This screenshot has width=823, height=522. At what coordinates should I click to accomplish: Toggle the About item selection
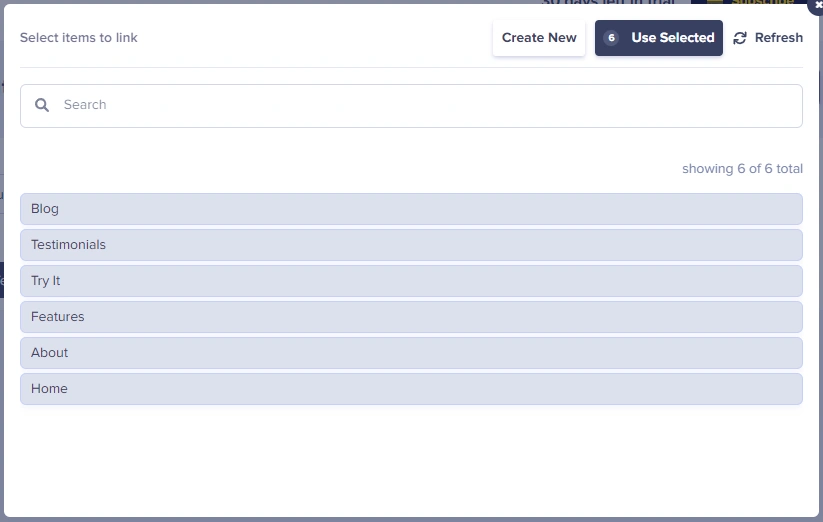click(x=411, y=353)
